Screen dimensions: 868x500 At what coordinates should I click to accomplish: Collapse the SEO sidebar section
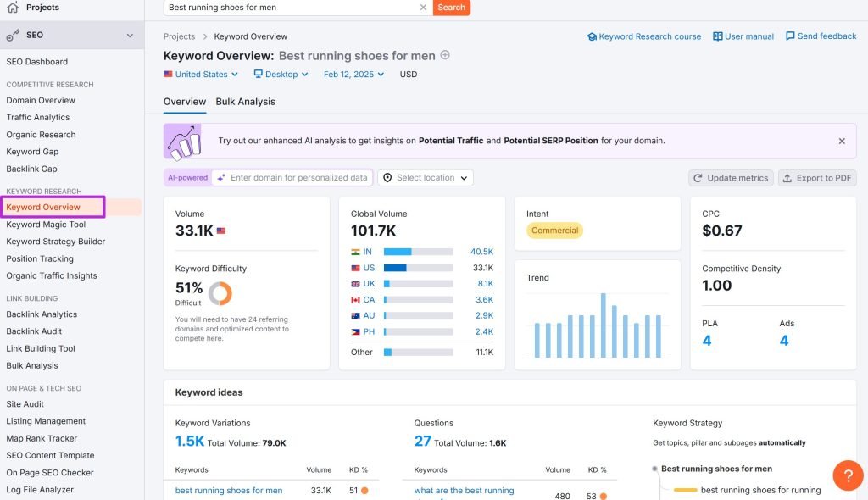tap(130, 36)
